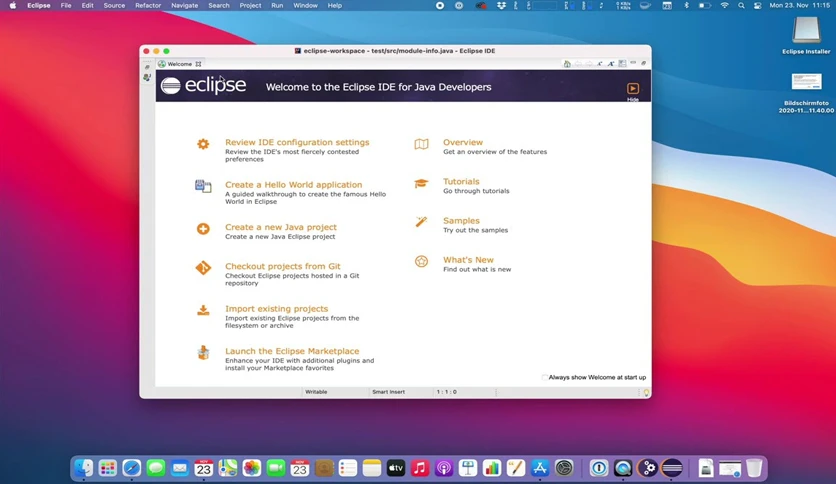This screenshot has width=836, height=484.
Task: Click the Samples magic wand icon
Action: tap(421, 222)
